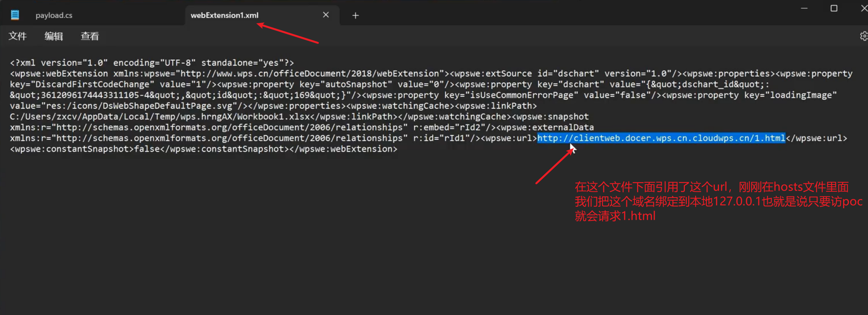The height and width of the screenshot is (315, 868).
Task: Close the Notepad window
Action: point(863,8)
